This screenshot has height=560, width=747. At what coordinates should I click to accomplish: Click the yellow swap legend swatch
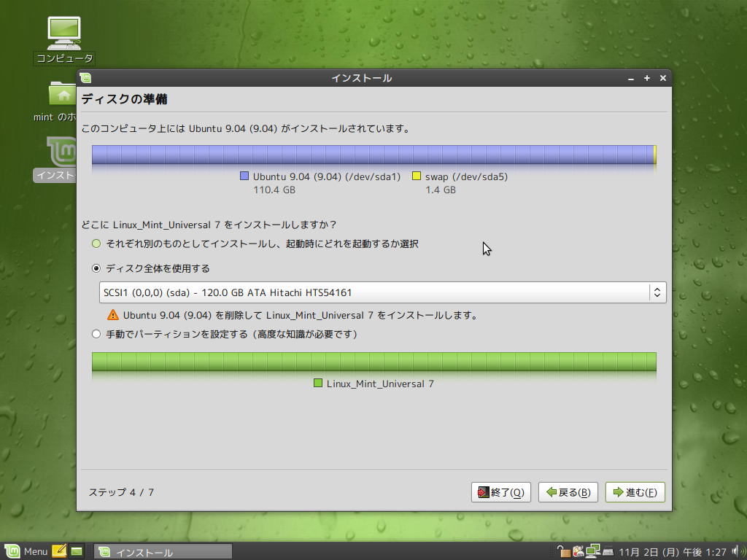(x=417, y=176)
